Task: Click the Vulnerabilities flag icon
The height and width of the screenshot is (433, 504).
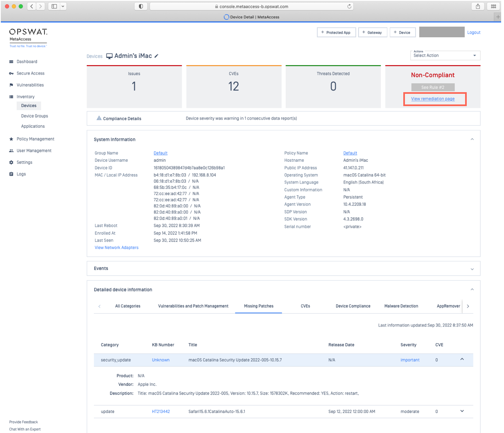Action: tap(11, 85)
